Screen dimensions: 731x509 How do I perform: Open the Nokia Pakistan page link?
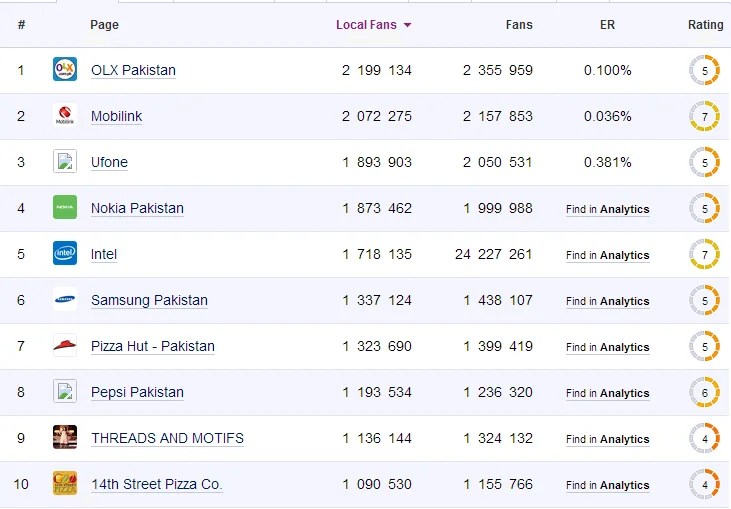click(137, 208)
